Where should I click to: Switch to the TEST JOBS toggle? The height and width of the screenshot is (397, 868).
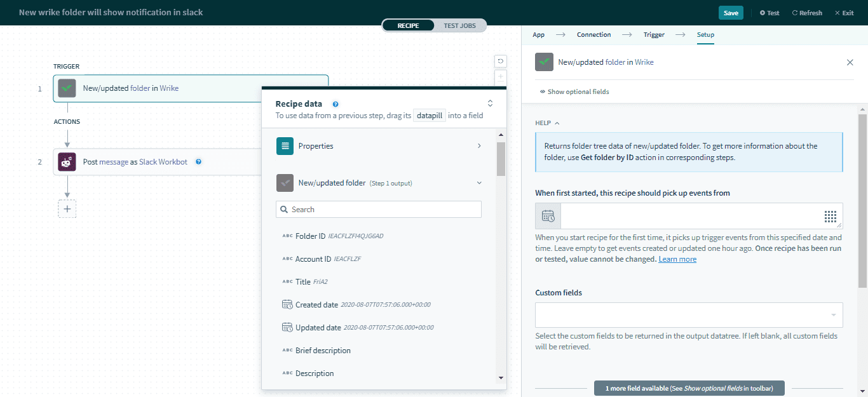[x=460, y=25]
